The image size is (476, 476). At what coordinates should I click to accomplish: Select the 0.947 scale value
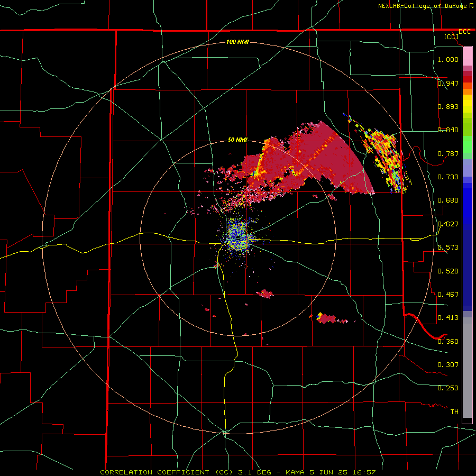448,83
